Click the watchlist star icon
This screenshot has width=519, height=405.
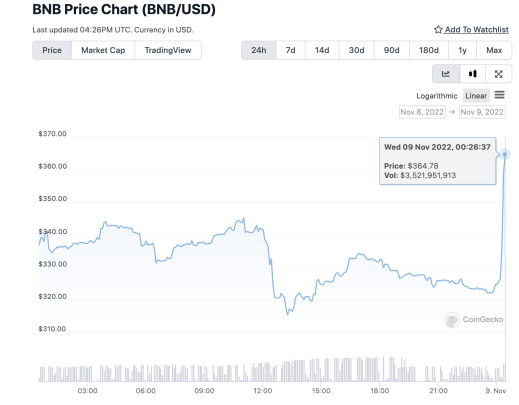[438, 30]
